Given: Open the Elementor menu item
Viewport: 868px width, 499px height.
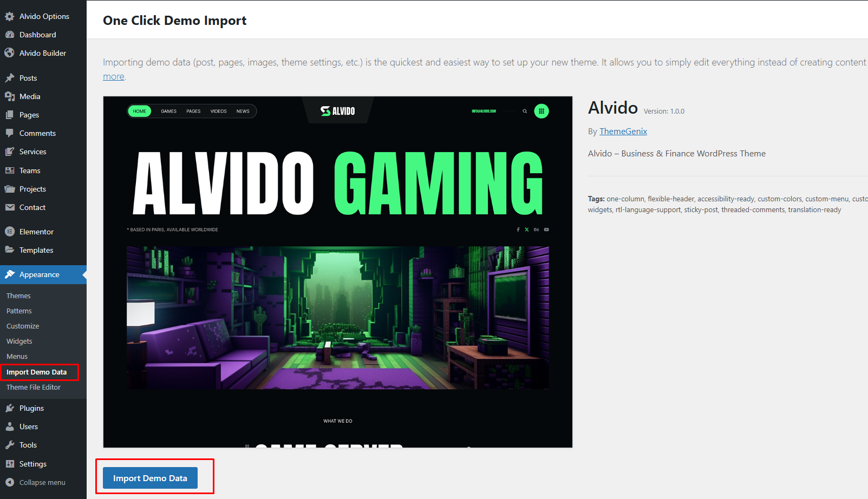Looking at the screenshot, I should 43,232.
